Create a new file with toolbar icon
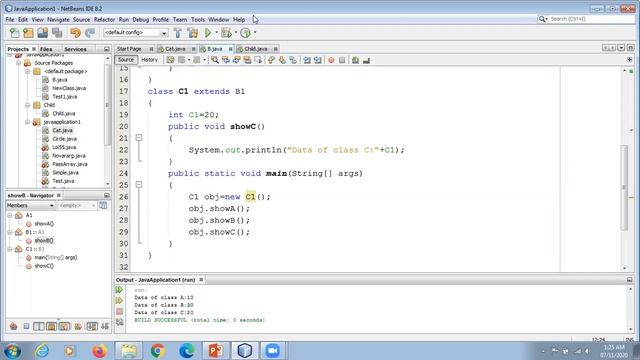Screen dimensions: 640x360 pos(14,33)
